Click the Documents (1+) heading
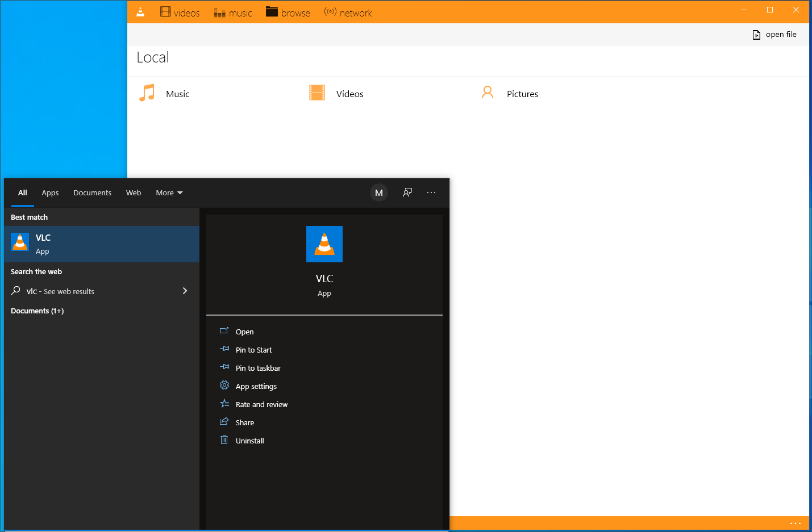The image size is (812, 532). point(37,311)
